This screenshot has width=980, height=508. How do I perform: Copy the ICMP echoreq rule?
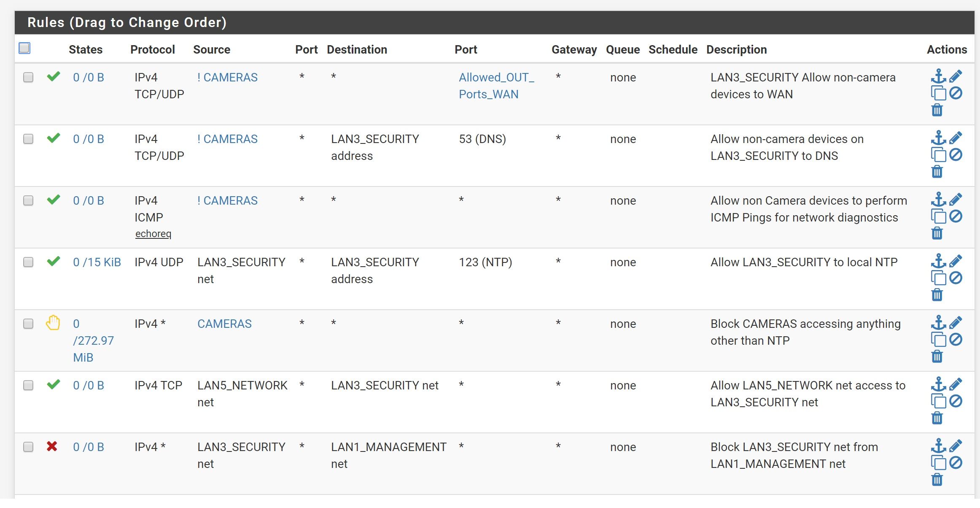(x=938, y=216)
